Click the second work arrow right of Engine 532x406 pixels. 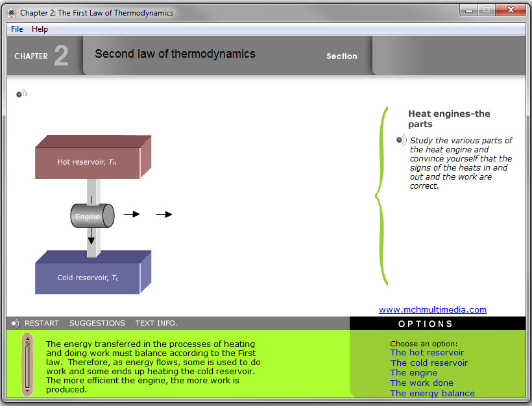164,215
